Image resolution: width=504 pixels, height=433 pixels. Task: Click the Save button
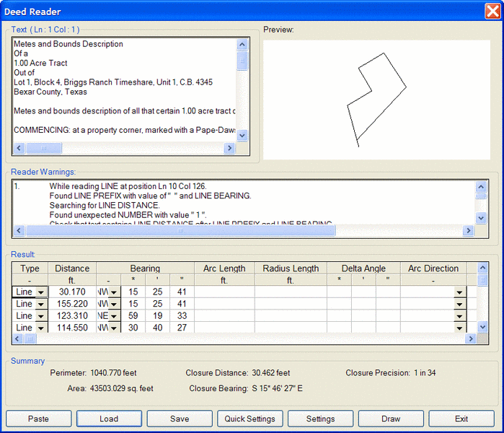click(180, 419)
